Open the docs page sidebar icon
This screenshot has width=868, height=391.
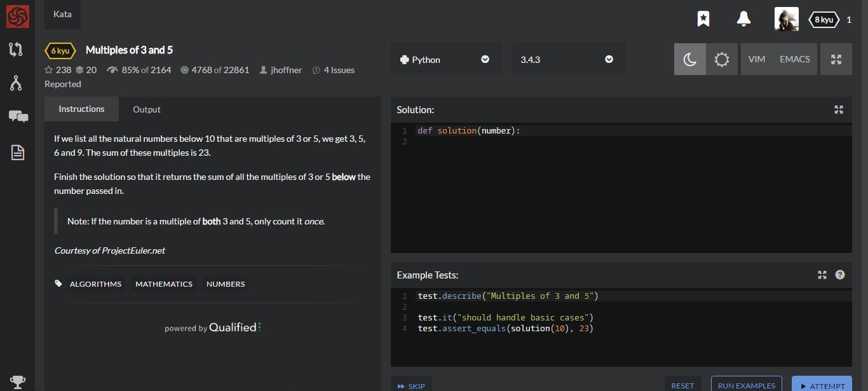coord(17,152)
